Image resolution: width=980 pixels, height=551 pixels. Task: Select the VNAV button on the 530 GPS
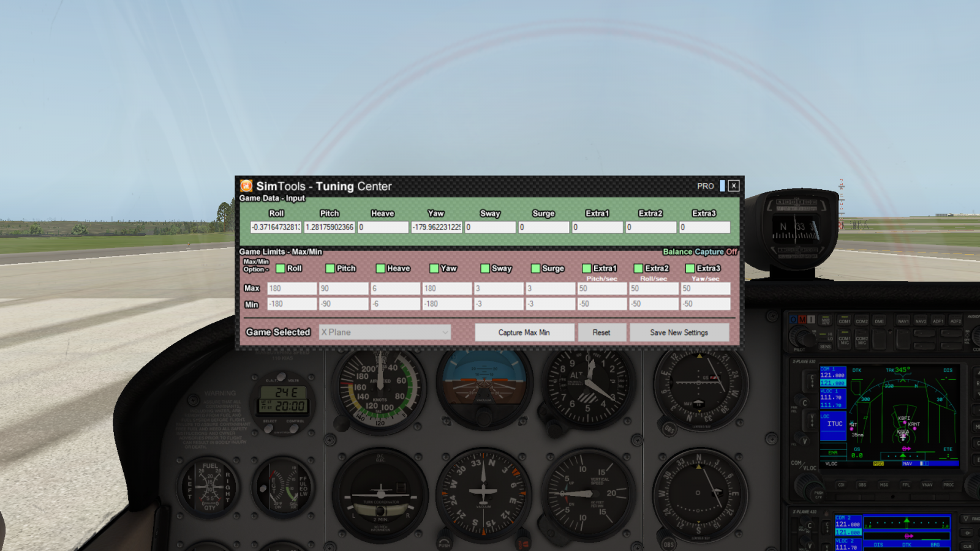[927, 485]
